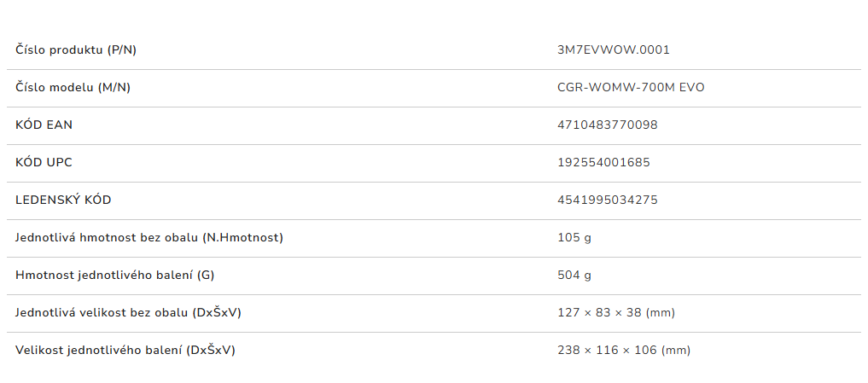Click the Jednotlivá hmotnost bez obalu label
The height and width of the screenshot is (383, 868).
(149, 237)
